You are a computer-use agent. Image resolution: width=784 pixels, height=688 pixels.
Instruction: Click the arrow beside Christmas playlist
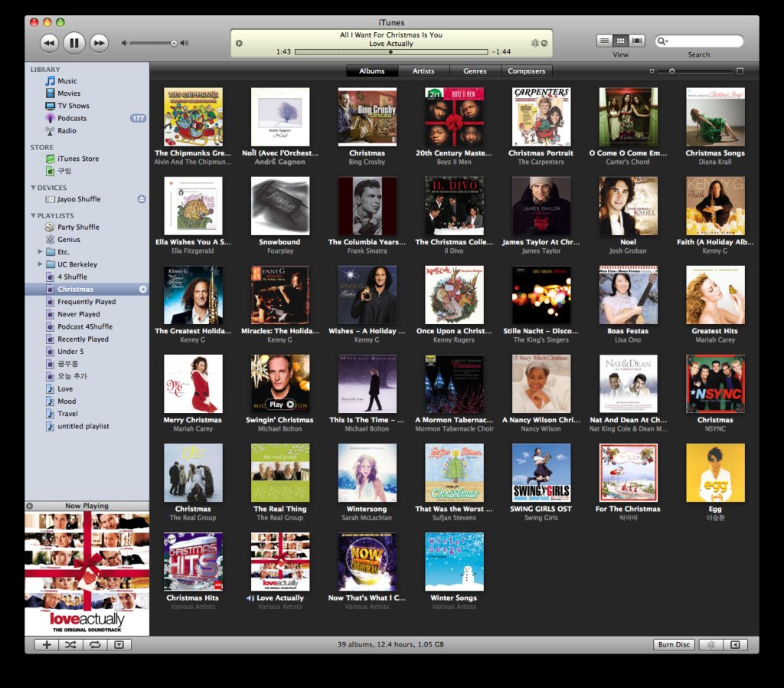pos(142,289)
